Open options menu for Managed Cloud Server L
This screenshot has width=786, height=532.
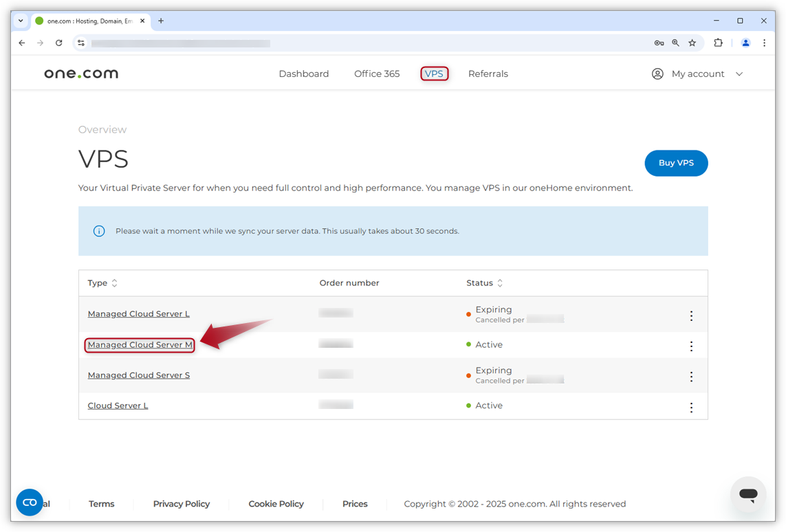click(x=691, y=315)
